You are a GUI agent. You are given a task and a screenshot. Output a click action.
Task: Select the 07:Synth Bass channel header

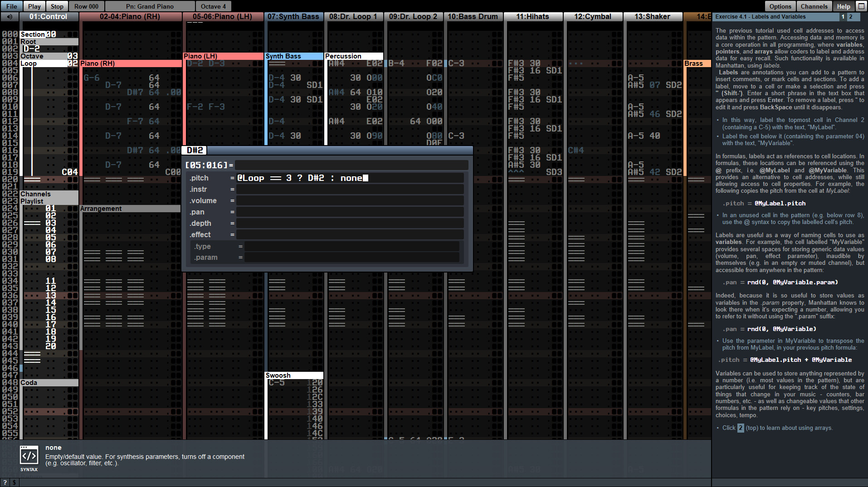tap(294, 16)
